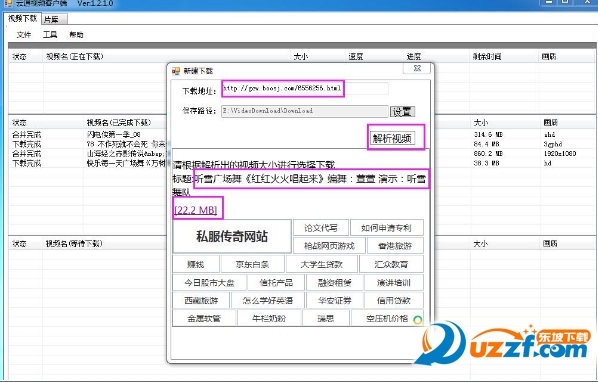Click the 如何申请专利 ad link
The width and height of the screenshot is (598, 382).
click(386, 228)
